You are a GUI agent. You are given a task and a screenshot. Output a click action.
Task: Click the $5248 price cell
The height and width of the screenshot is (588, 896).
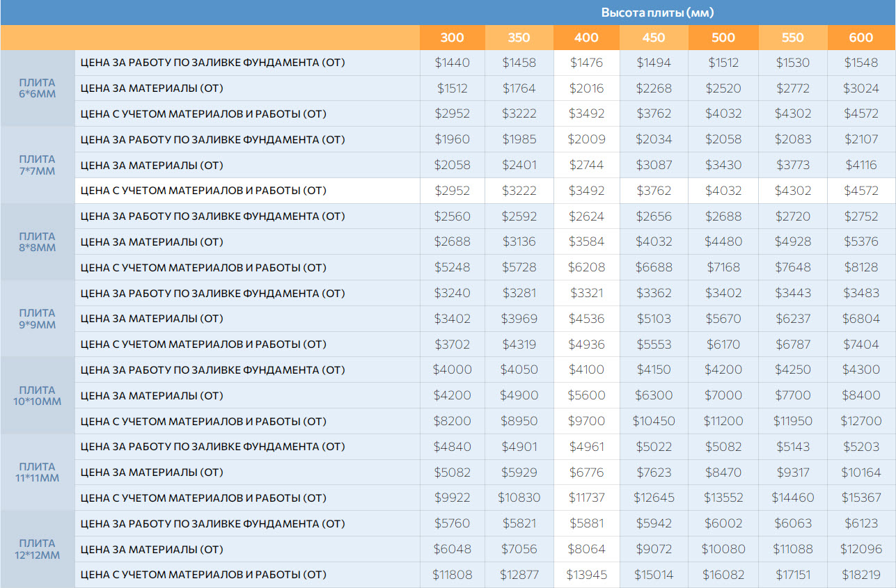coord(453,268)
